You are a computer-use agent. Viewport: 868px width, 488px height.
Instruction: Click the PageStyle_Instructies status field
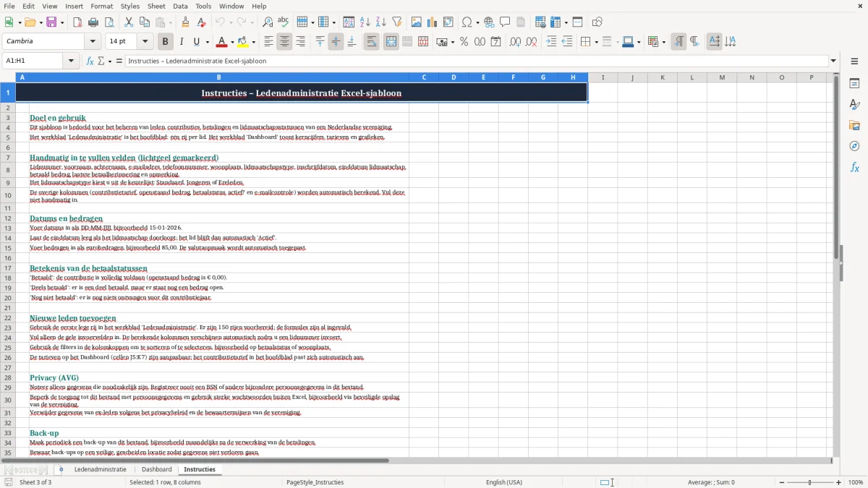(x=315, y=482)
